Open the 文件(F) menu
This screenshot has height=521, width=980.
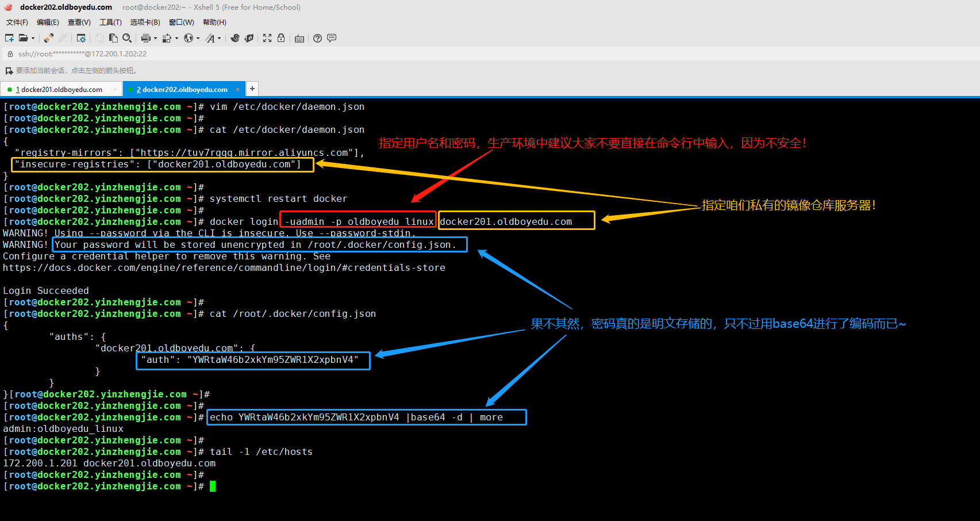(x=17, y=22)
